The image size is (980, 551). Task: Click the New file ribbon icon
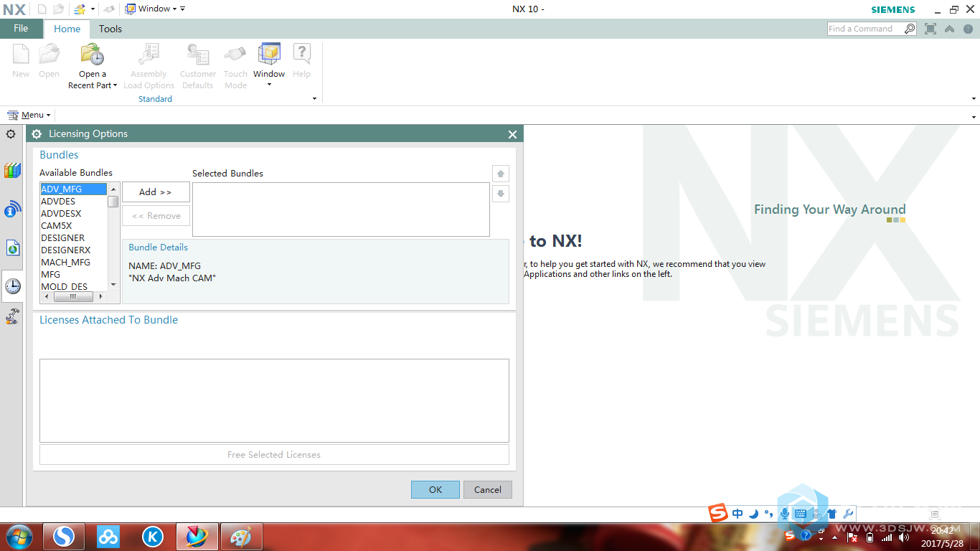pyautogui.click(x=21, y=55)
